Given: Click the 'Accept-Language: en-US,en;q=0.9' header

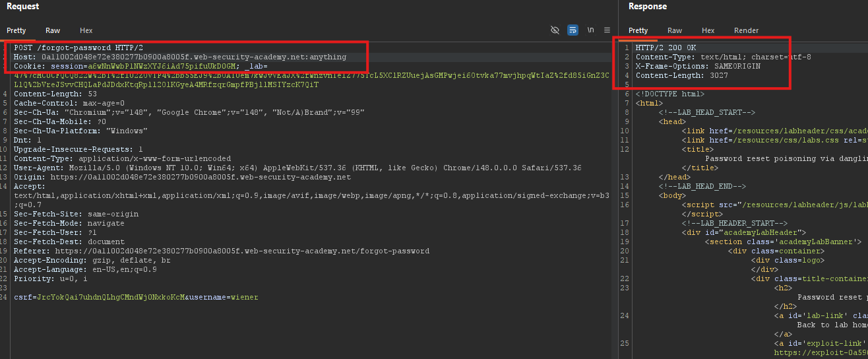Looking at the screenshot, I should click(85, 270).
